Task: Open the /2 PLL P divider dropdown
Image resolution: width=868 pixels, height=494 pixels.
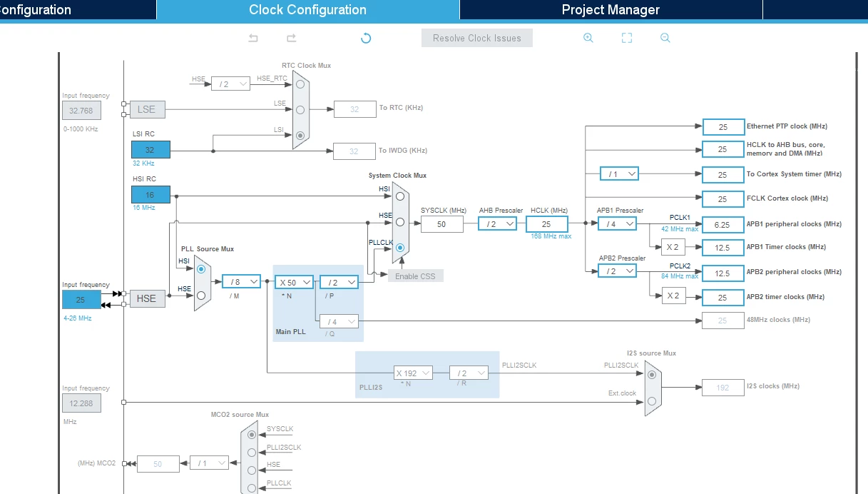Action: coord(339,283)
